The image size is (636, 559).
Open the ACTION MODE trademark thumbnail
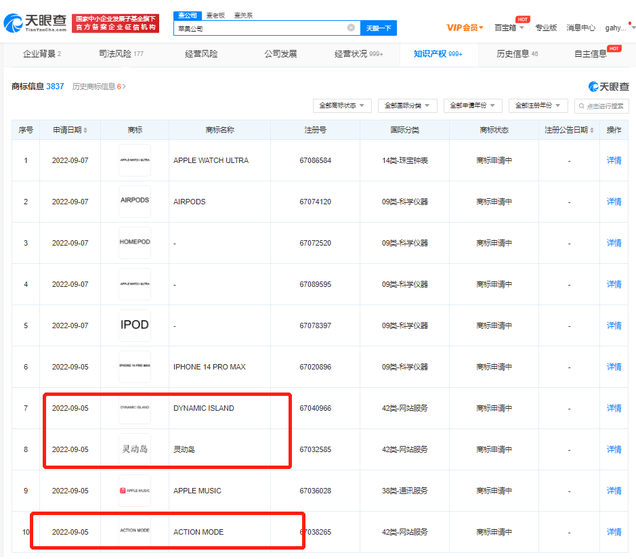point(135,531)
